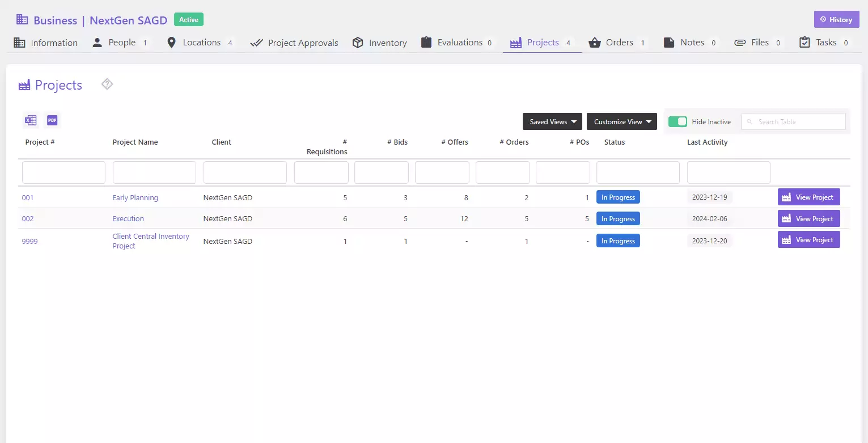Toggle the Hide Inactive switch
The width and height of the screenshot is (868, 443).
pyautogui.click(x=678, y=121)
